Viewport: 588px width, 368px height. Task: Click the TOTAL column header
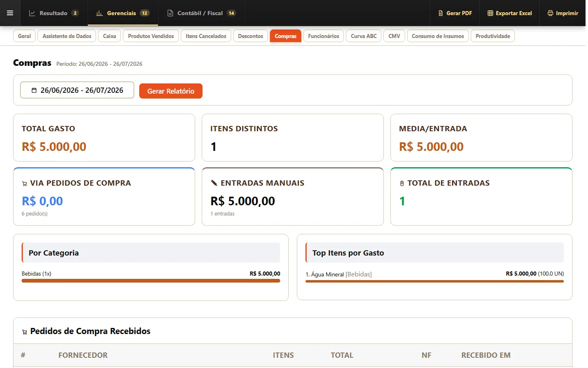tap(342, 355)
